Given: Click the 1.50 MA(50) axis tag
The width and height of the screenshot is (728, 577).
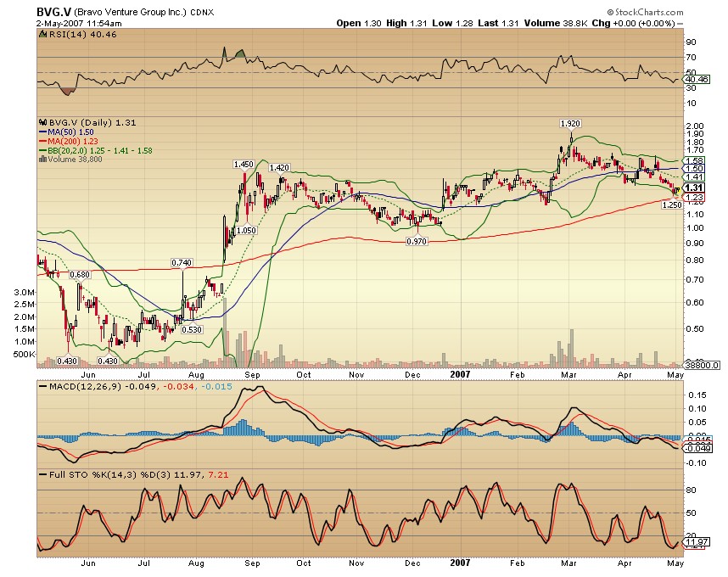Looking at the screenshot, I should pos(695,169).
